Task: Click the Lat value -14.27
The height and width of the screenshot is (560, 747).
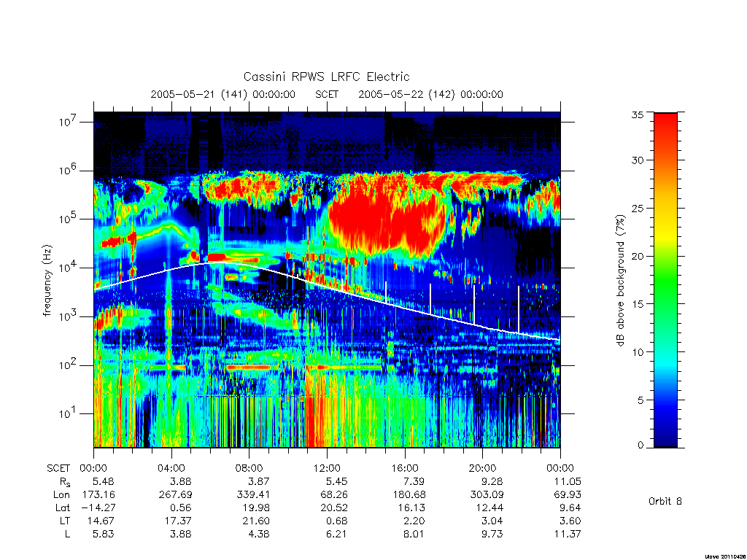Action: (98, 507)
